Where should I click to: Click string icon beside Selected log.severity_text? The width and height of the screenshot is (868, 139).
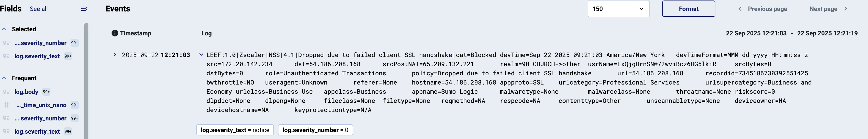[6, 56]
